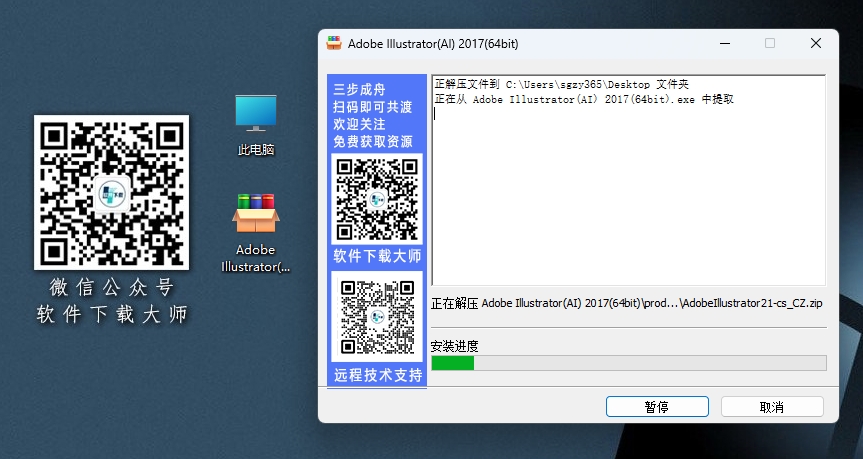The height and width of the screenshot is (459, 863).
Task: Click the 正解压文件到 Desktop 文件夹 log line
Action: pos(562,84)
